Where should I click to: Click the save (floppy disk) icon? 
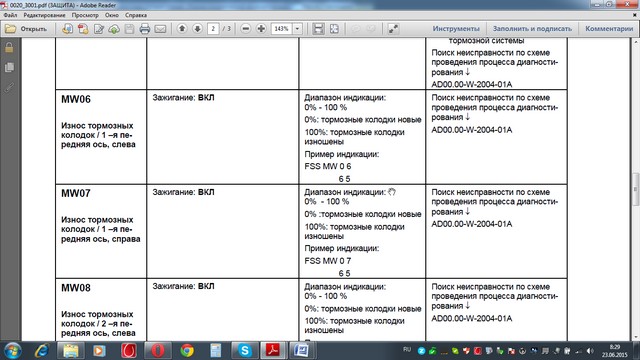coord(129,29)
